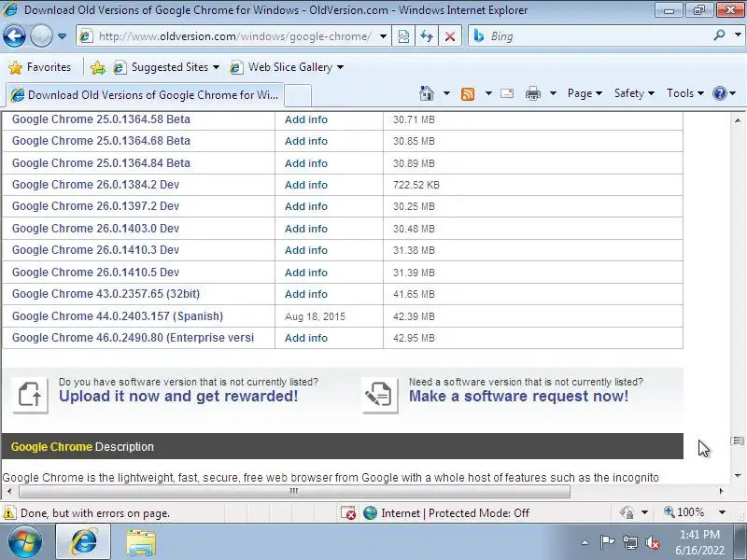The image size is (747, 560).
Task: Click Add info for Chrome 46.0.2490.80
Action: (306, 338)
